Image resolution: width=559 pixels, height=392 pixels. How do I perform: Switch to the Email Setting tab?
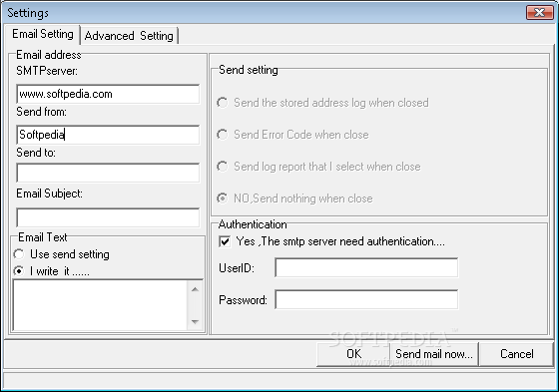click(42, 34)
